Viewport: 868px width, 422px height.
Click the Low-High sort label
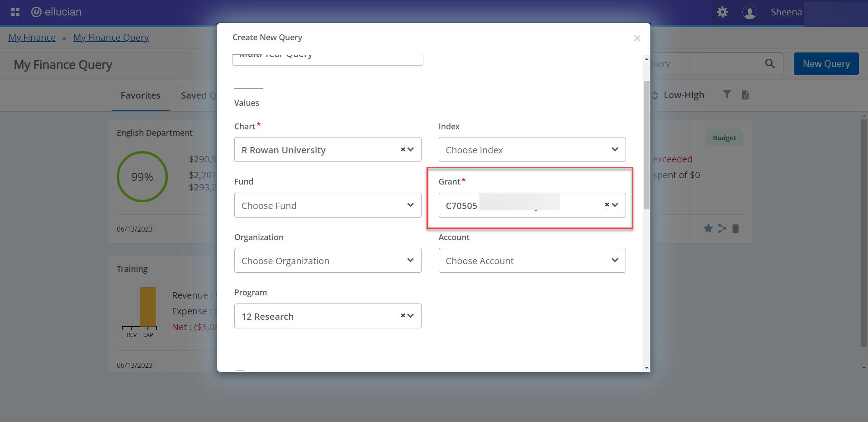click(x=684, y=95)
